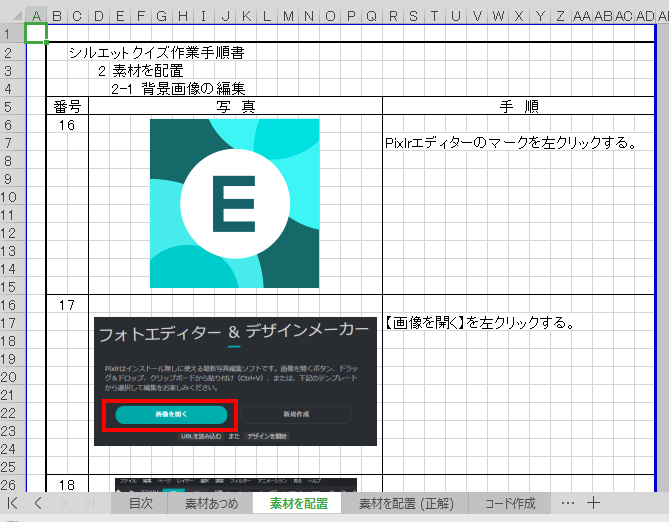
Task: Switch to コード作成 sheet tab
Action: [510, 504]
